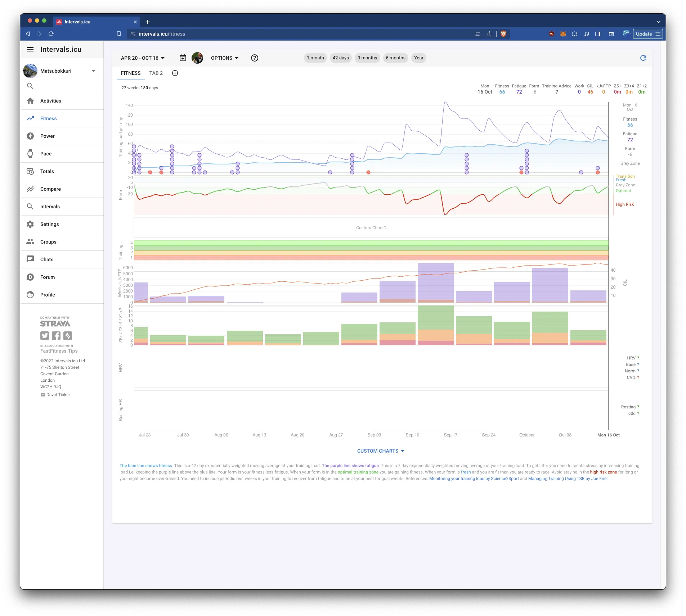Click the browser Update button

[x=644, y=34]
